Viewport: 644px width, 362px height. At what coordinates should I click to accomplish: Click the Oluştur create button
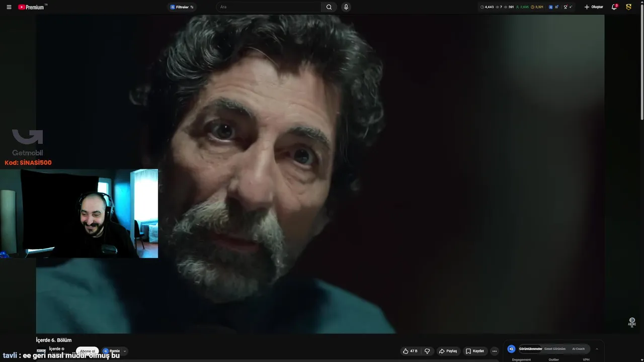click(594, 7)
